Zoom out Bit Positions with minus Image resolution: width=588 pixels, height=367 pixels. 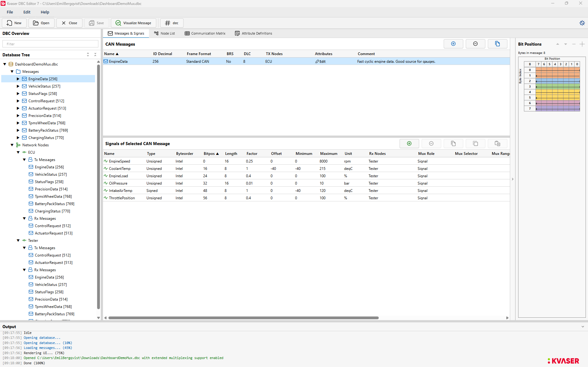(x=574, y=44)
